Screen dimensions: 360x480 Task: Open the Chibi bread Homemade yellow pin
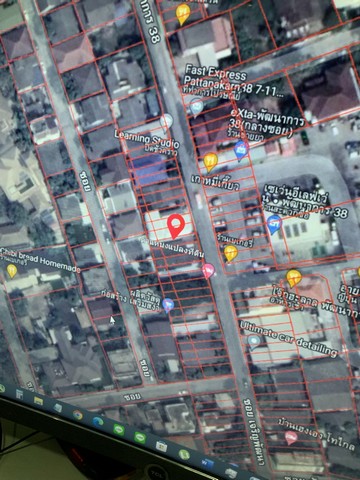12,271
